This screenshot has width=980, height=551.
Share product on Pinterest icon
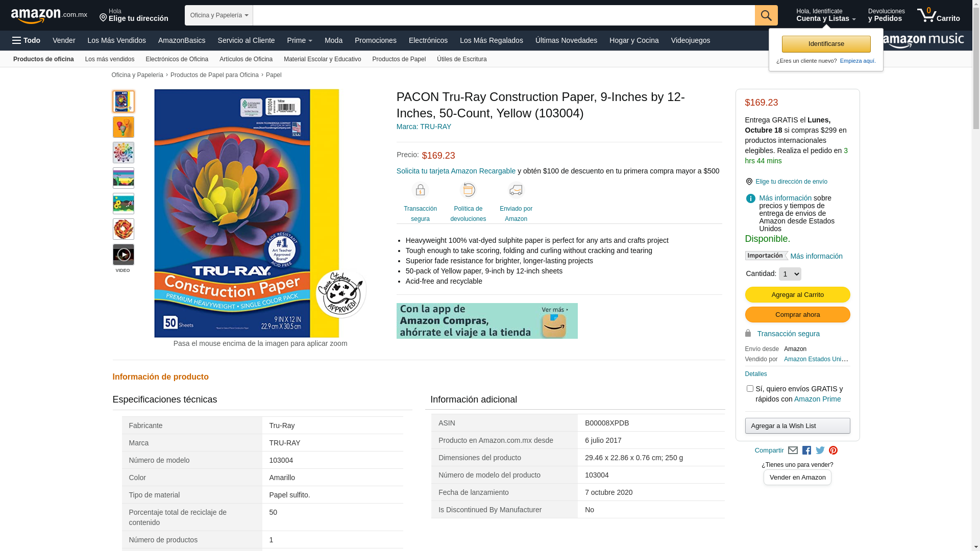(833, 450)
